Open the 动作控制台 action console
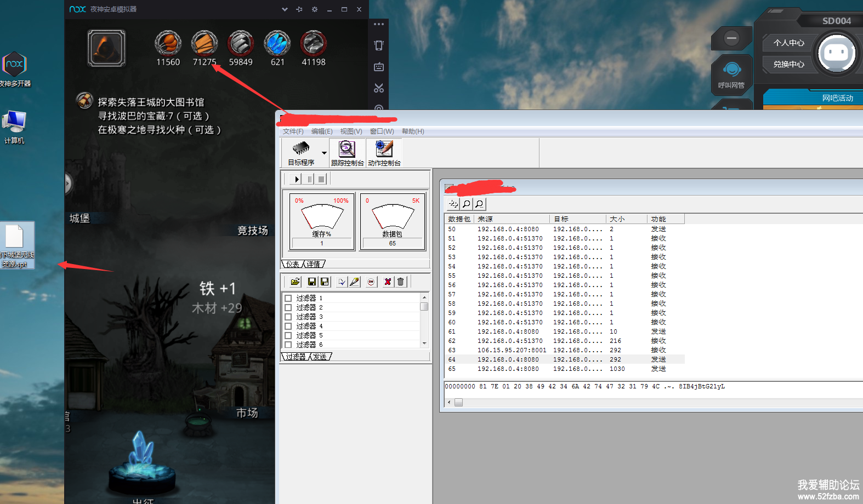Viewport: 863px width, 504px height. coord(384,153)
